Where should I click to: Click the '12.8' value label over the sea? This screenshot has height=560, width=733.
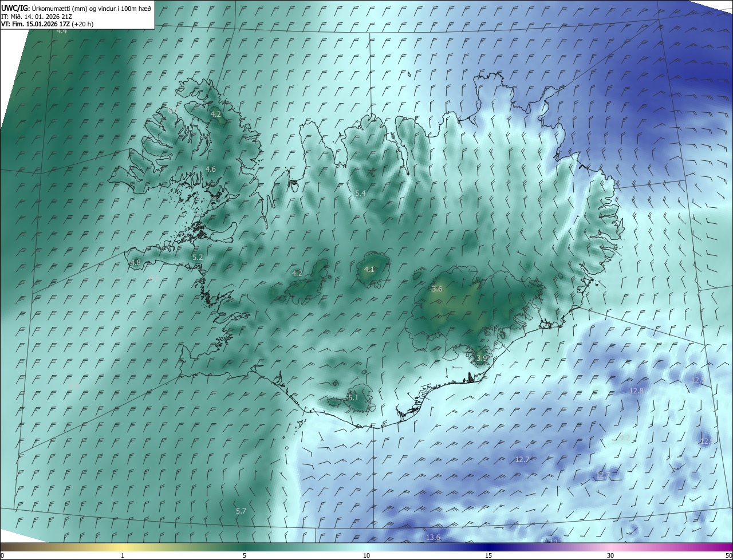(637, 391)
